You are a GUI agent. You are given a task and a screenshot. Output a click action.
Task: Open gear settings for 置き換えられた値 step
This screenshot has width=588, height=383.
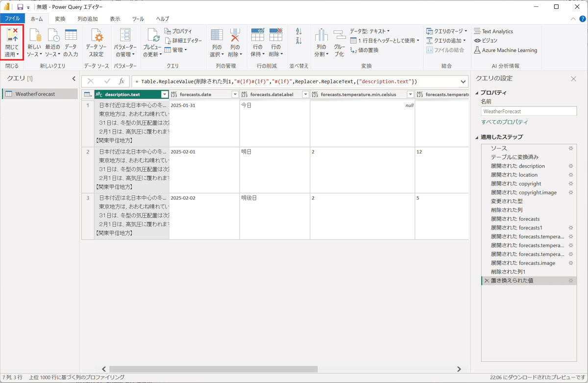570,281
